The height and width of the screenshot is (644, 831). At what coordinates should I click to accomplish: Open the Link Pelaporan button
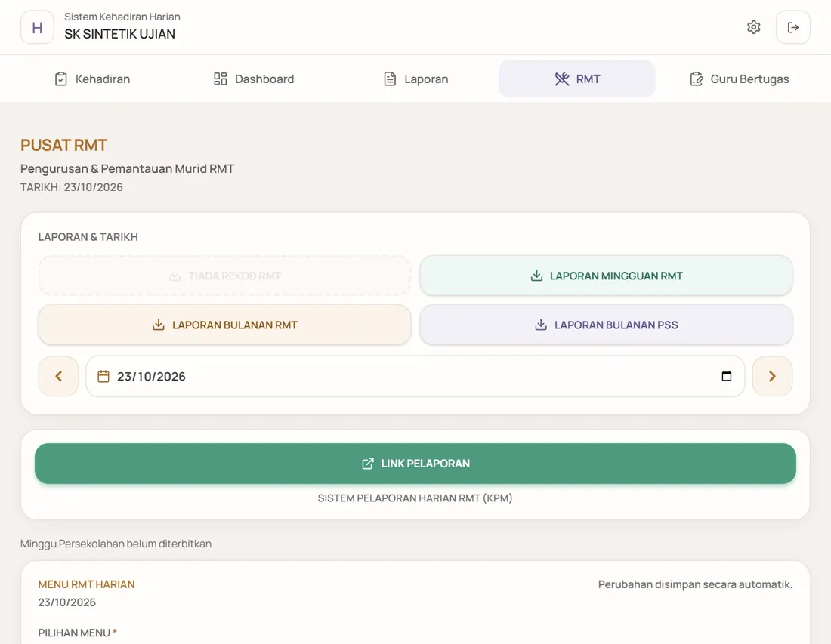pyautogui.click(x=415, y=464)
